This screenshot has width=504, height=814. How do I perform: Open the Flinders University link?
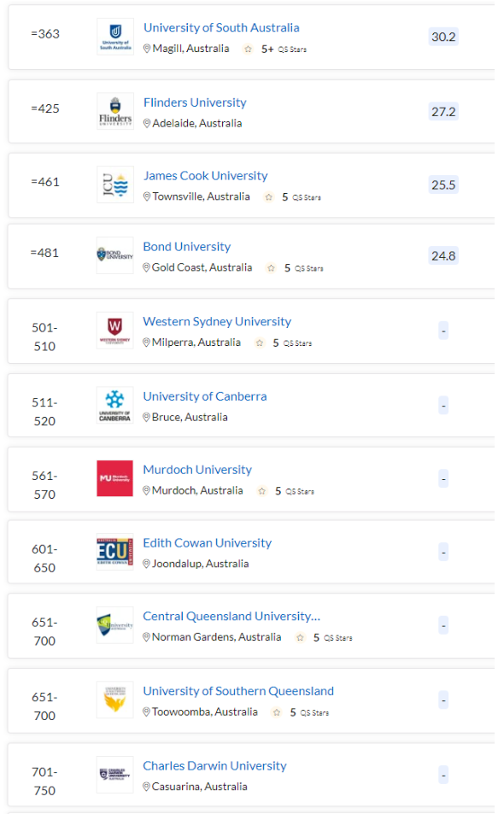pos(195,102)
